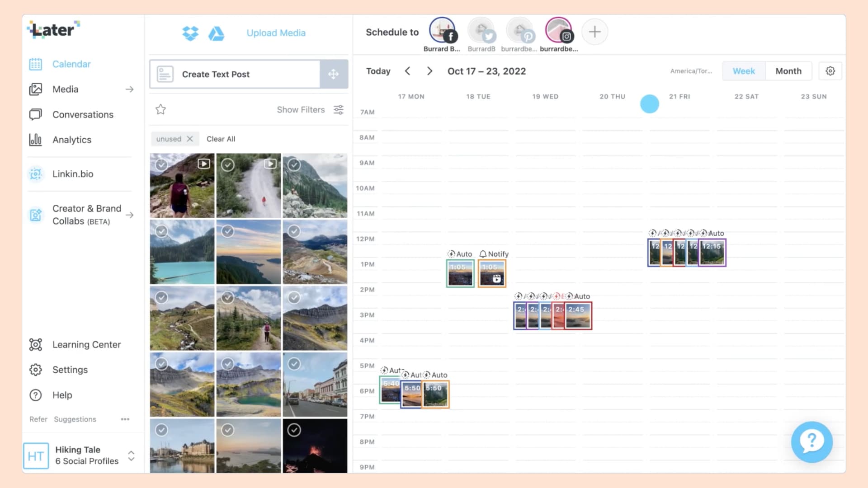The image size is (868, 488).
Task: Switch calendar to Month view
Action: (788, 71)
